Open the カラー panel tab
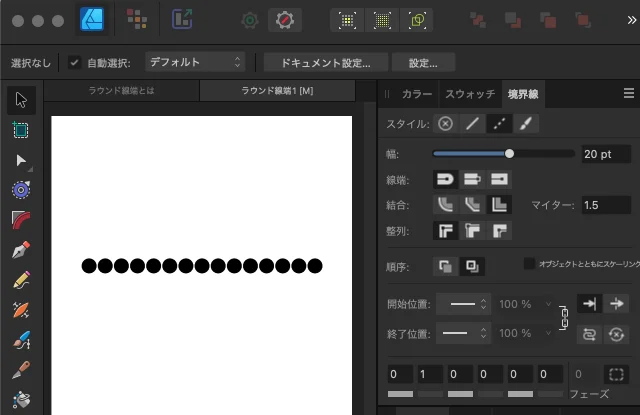This screenshot has width=640, height=415. click(417, 94)
